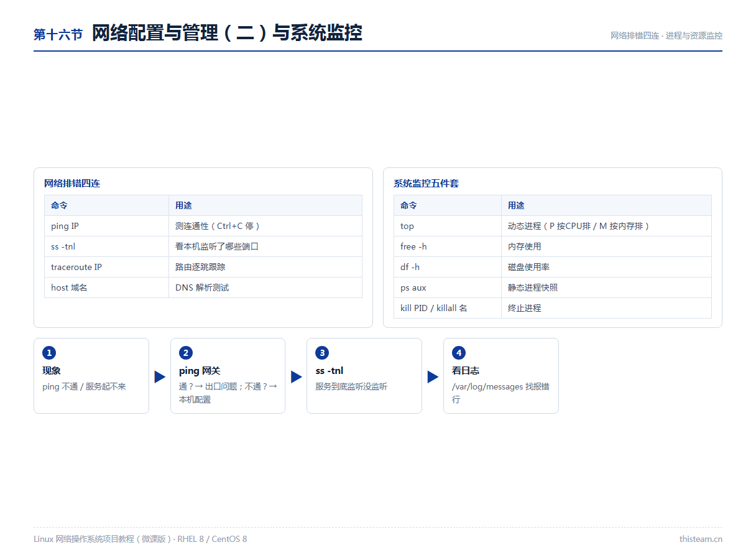This screenshot has width=756, height=560.
Task: Select the 看日志 step card title
Action: (466, 371)
